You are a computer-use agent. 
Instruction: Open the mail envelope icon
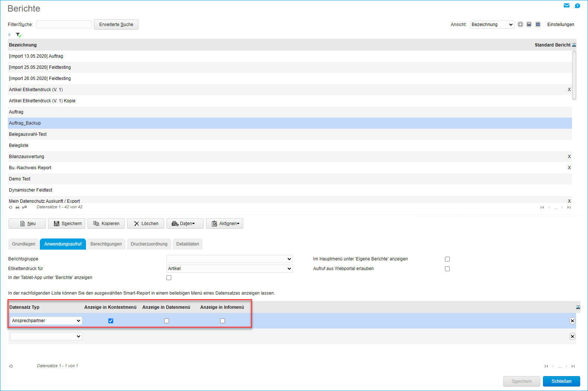pyautogui.click(x=566, y=6)
